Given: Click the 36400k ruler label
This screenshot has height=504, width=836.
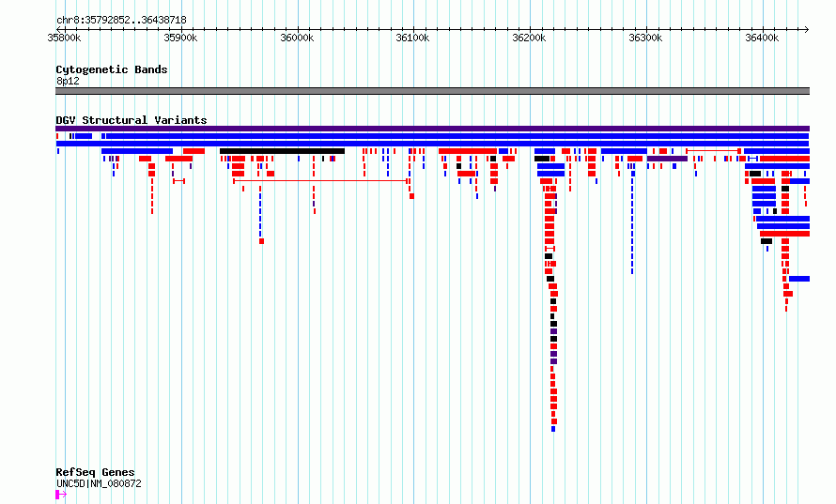Looking at the screenshot, I should click(762, 38).
